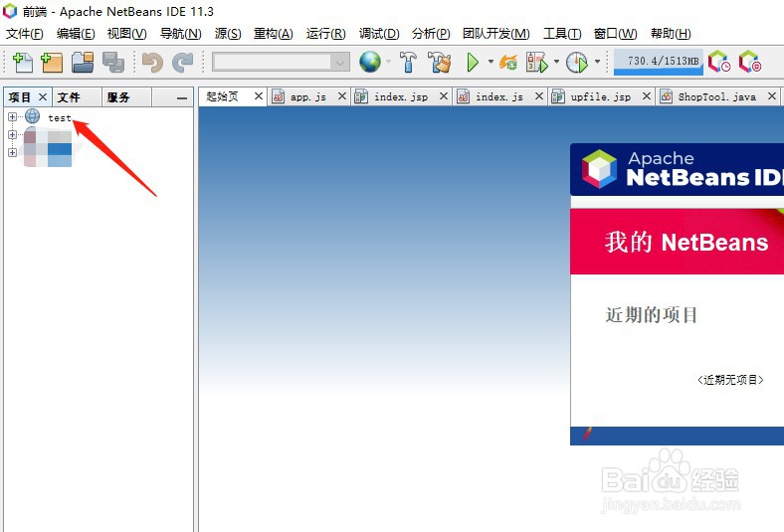This screenshot has width=784, height=532.
Task: Open the 源(S) menu
Action: (228, 34)
